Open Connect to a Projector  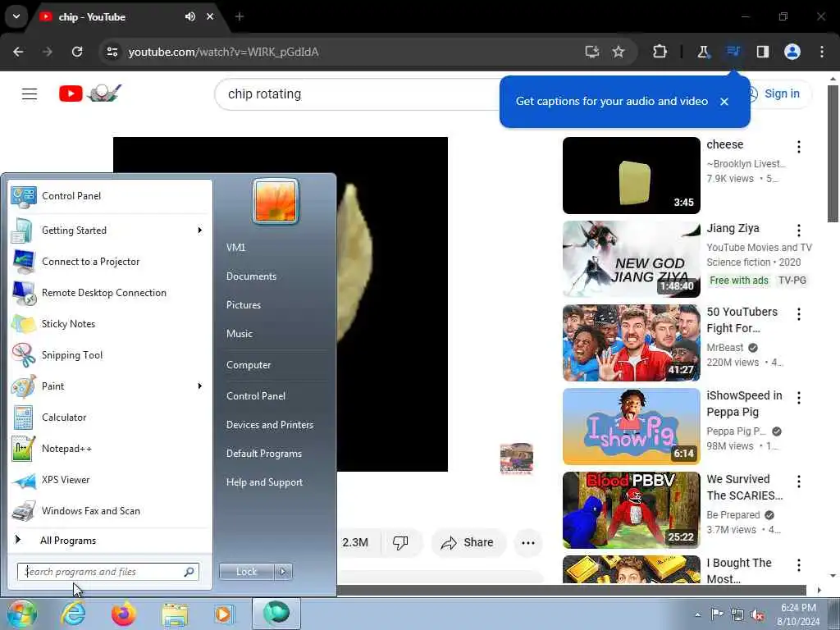(x=110, y=262)
